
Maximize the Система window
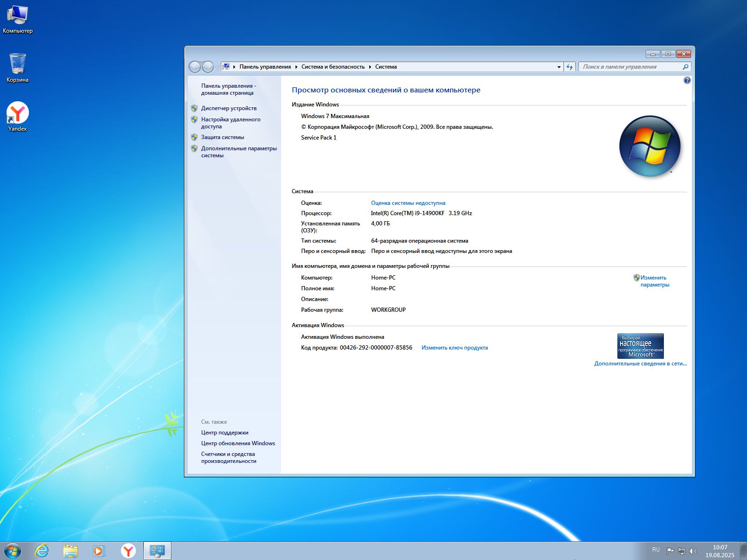click(668, 54)
